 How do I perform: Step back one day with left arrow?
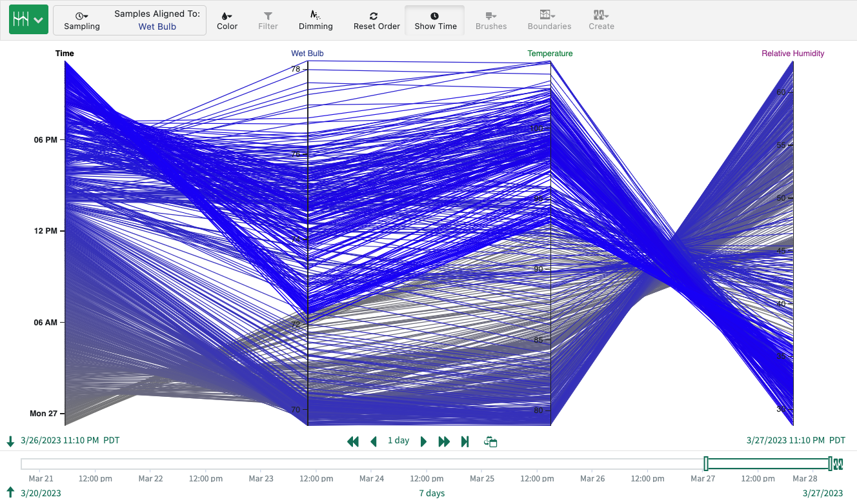[374, 441]
